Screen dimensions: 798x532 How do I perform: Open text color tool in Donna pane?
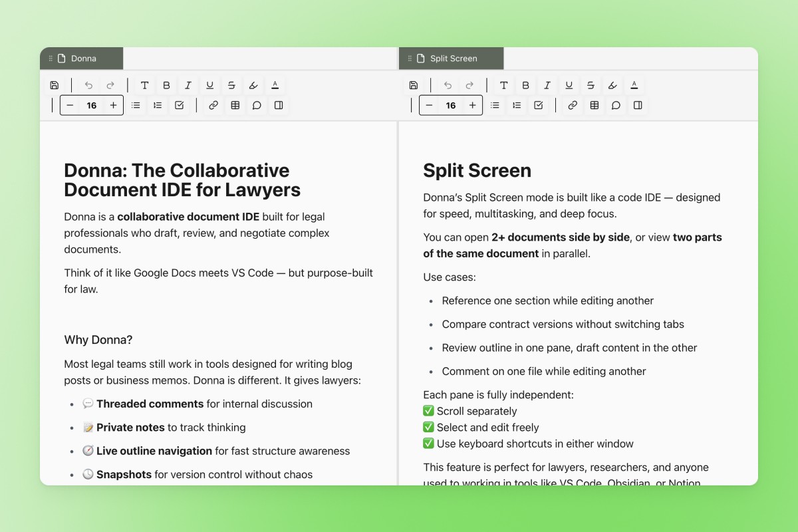click(x=275, y=85)
